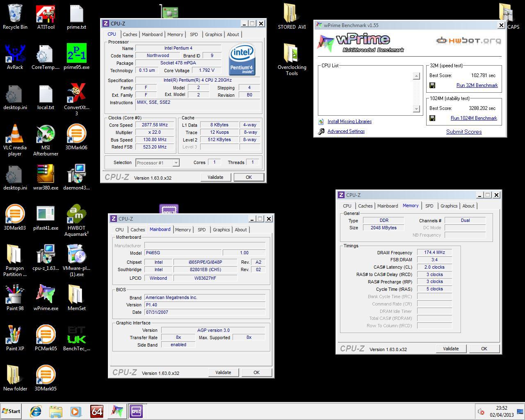The height and width of the screenshot is (420, 525).
Task: Switch to wPrime taskbar button
Action: (116, 411)
